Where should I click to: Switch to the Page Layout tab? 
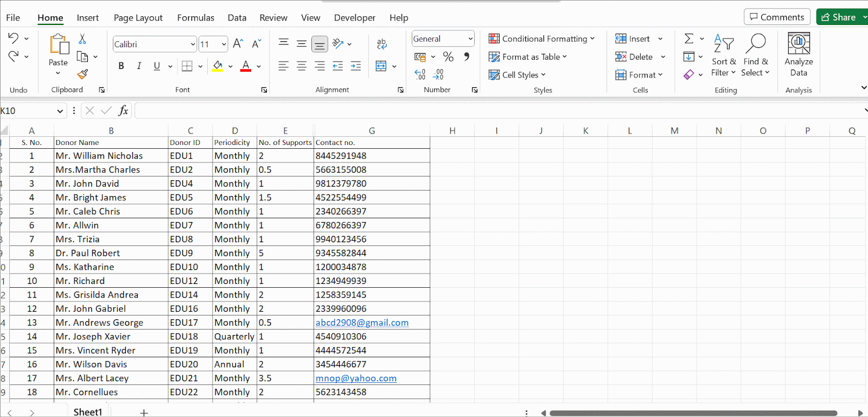click(138, 18)
